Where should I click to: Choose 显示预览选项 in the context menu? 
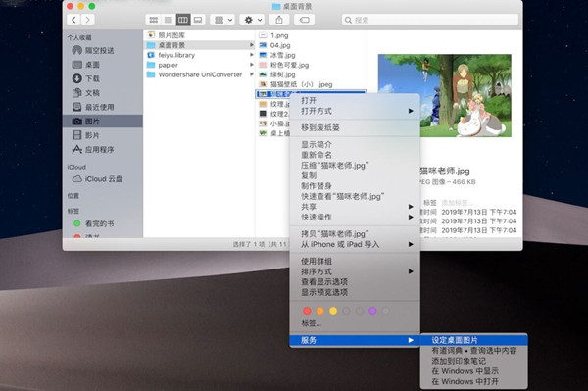click(355, 292)
